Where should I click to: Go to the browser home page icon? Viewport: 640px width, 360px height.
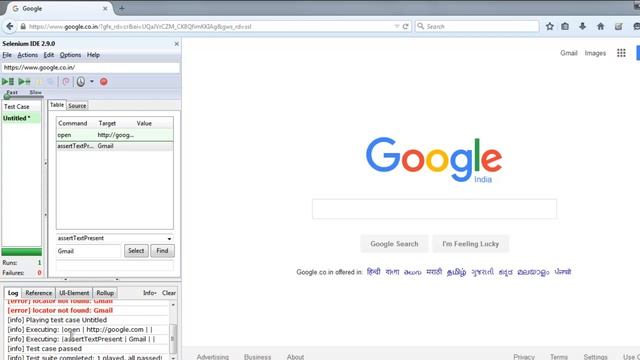click(600, 27)
